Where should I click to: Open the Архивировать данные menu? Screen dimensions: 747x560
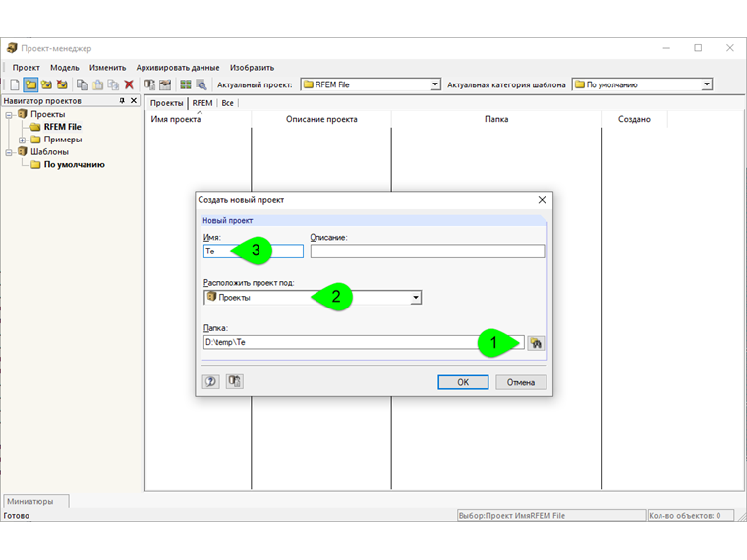coord(178,68)
